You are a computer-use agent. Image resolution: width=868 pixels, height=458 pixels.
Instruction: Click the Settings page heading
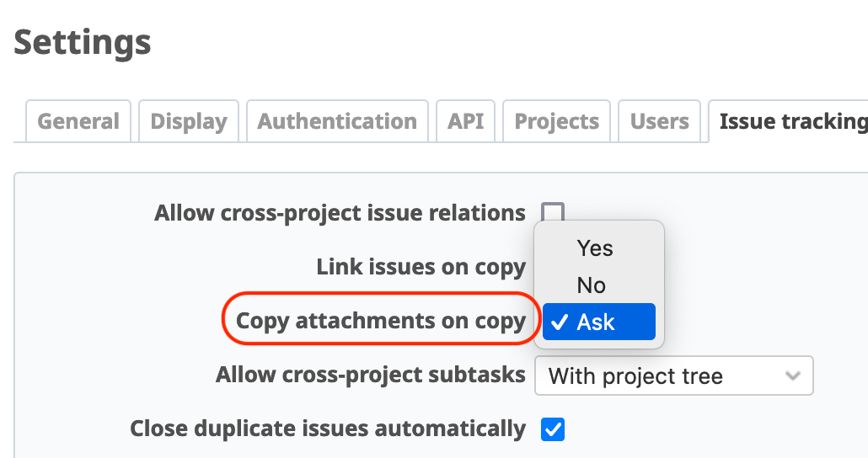83,42
